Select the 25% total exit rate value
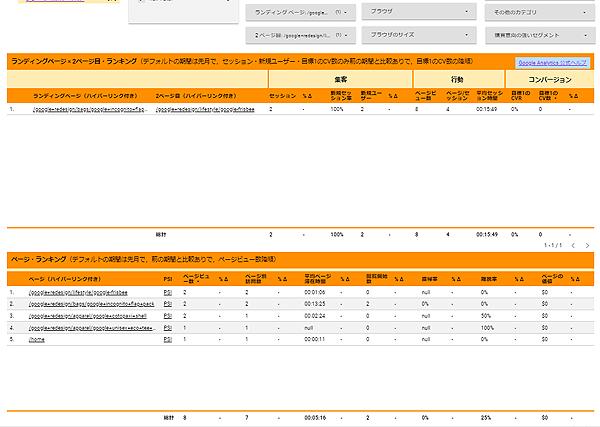 point(486,418)
